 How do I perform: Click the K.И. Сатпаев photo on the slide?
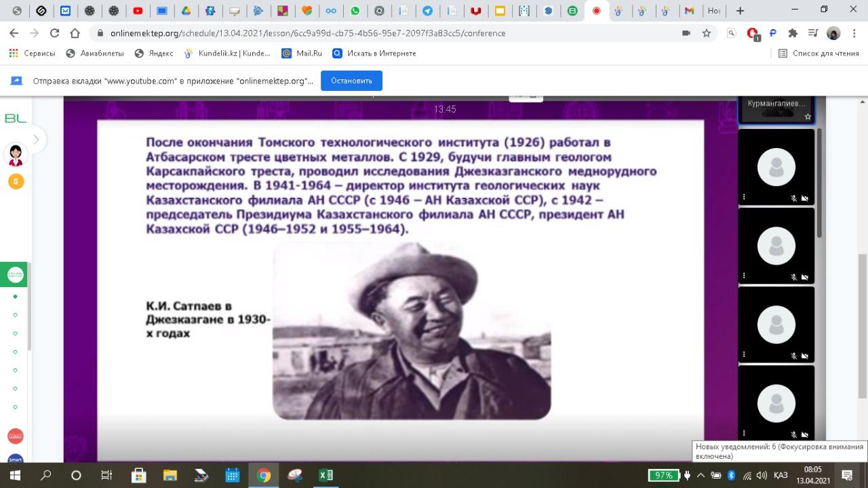[412, 331]
